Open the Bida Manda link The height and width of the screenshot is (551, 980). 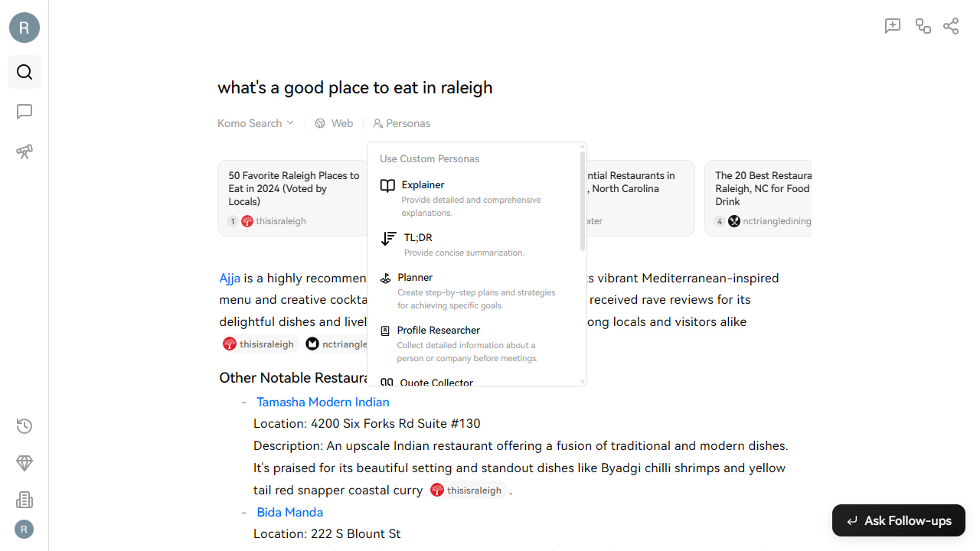tap(290, 512)
